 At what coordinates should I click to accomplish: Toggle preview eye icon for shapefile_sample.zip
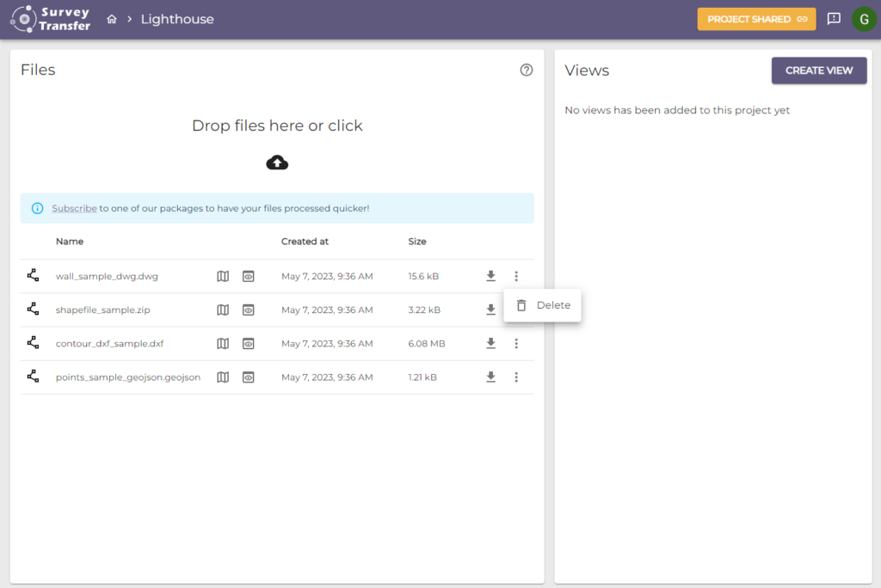(248, 309)
